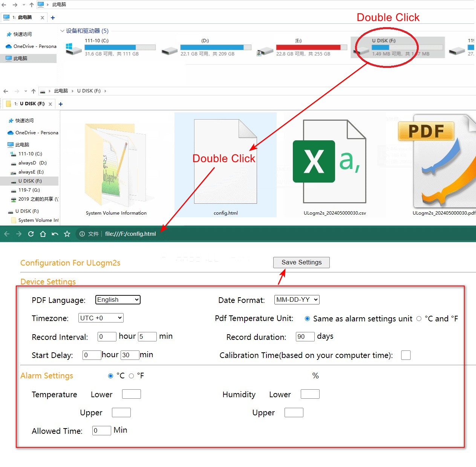Open the PDF Language dropdown
Screen dimensions: 476x467
click(118, 300)
